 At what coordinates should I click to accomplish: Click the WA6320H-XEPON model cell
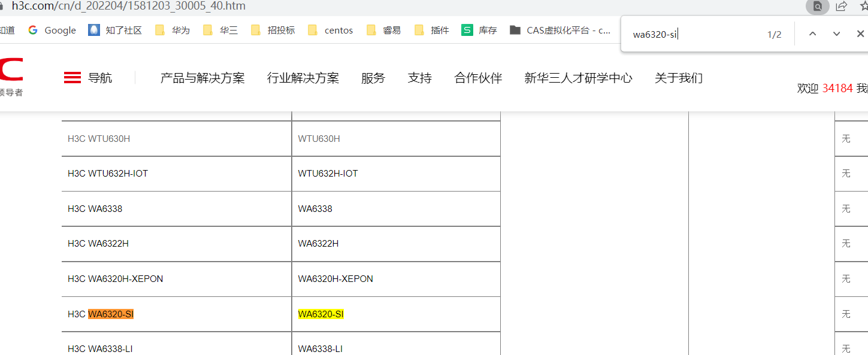396,279
